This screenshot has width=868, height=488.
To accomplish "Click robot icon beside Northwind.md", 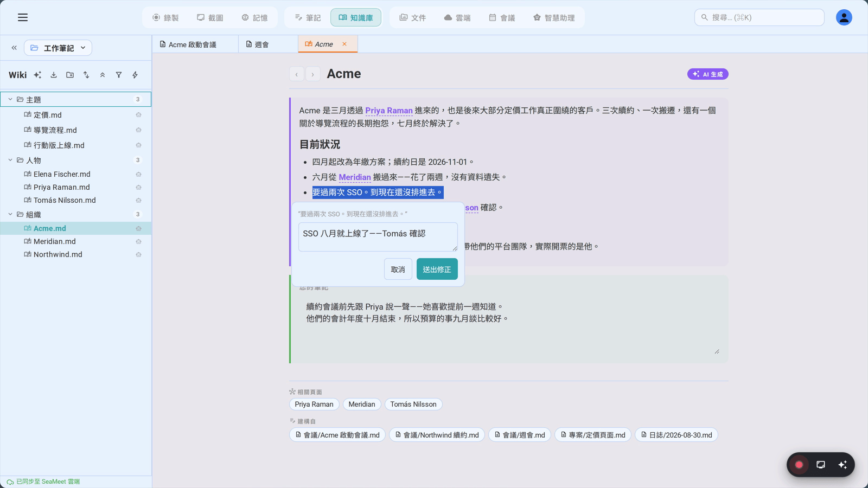I will 138,255.
